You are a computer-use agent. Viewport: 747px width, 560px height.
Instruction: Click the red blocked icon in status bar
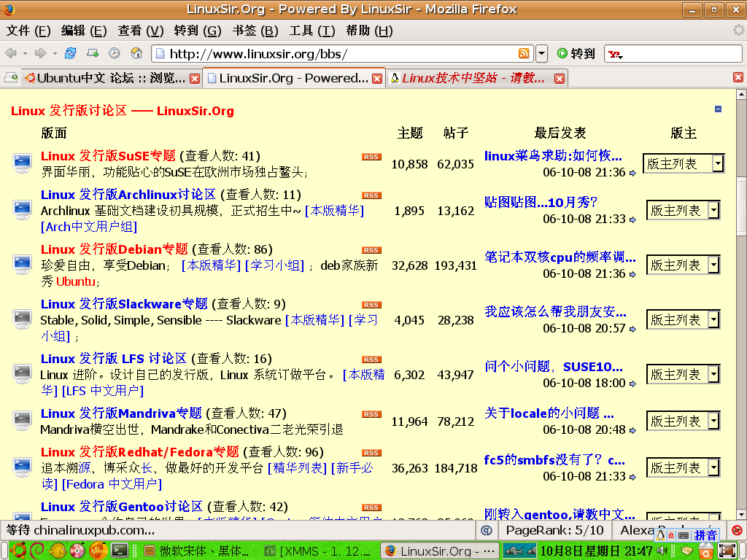click(x=737, y=531)
